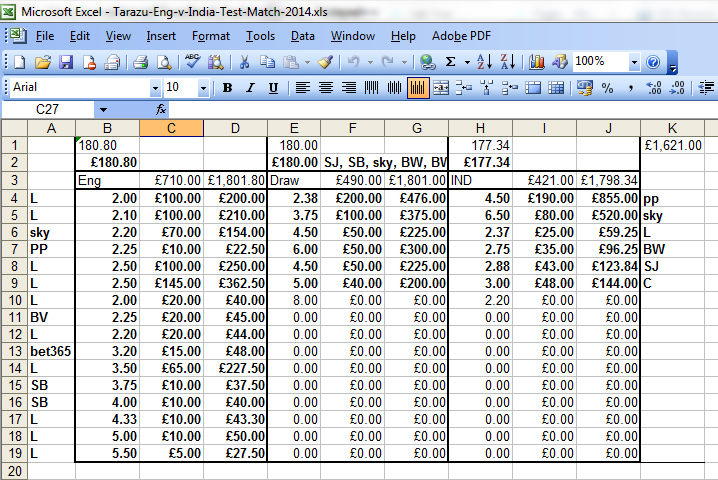The height and width of the screenshot is (480, 718).
Task: Expand the Font name dropdown
Action: click(x=155, y=88)
